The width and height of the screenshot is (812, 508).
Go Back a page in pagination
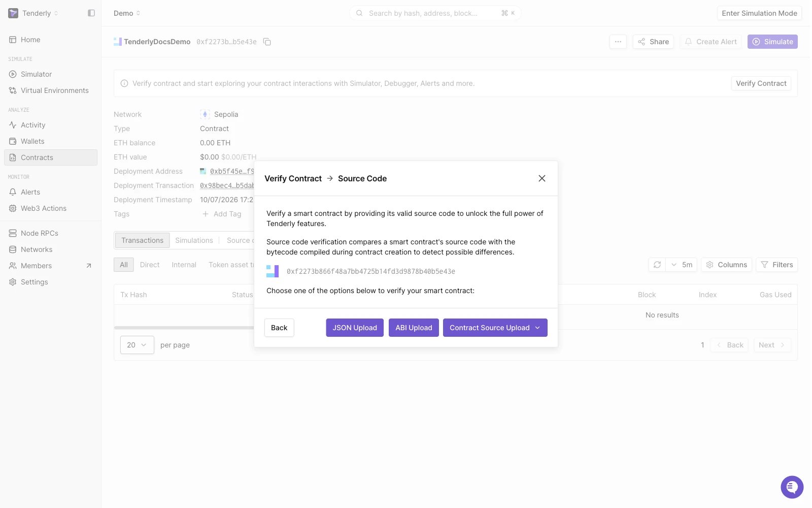pyautogui.click(x=730, y=345)
